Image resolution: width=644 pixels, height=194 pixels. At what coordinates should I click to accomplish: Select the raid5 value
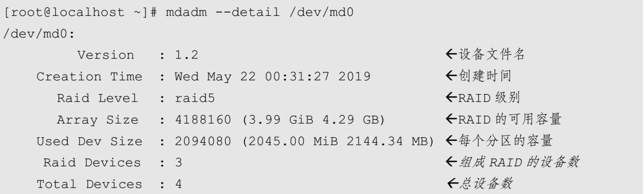click(195, 98)
